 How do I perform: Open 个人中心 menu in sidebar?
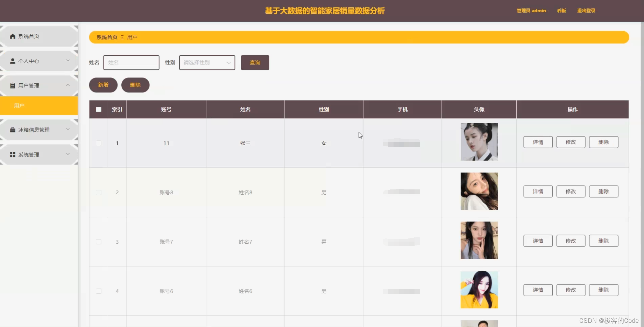click(x=39, y=61)
